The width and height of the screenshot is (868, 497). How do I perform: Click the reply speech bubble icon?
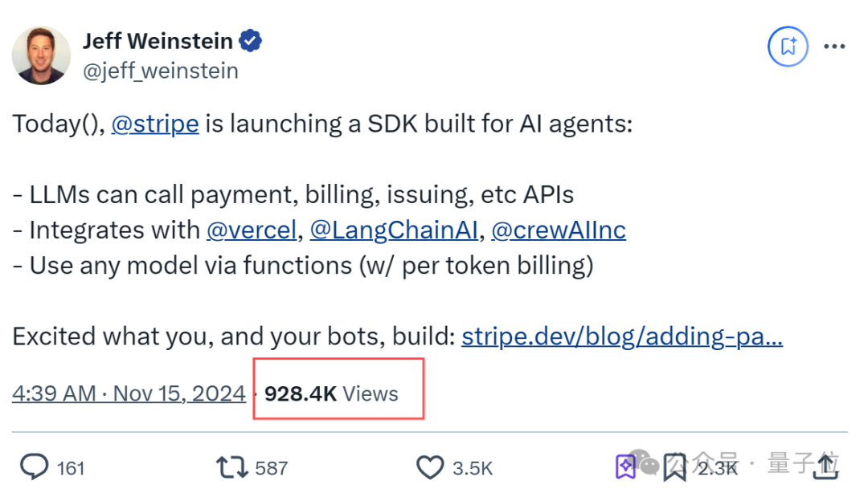coord(35,466)
